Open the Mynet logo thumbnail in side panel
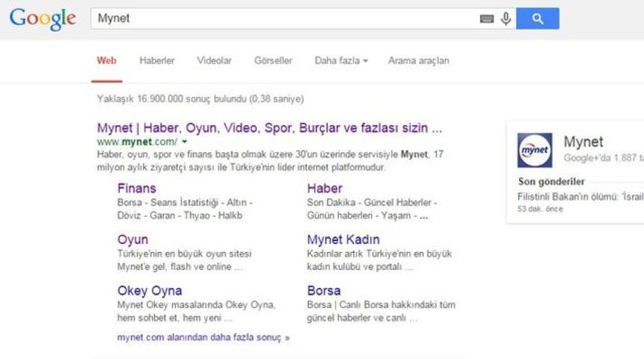Screen dimensions: 644x359 point(535,150)
